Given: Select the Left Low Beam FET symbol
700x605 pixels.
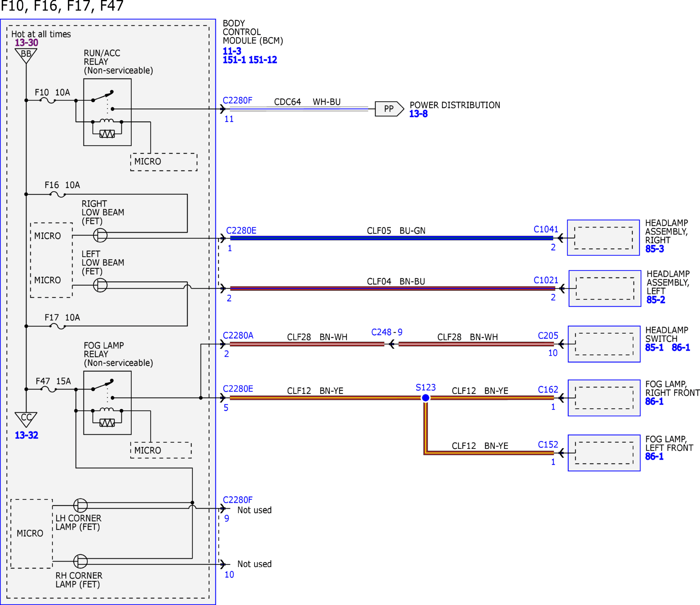Looking at the screenshot, I should tap(100, 285).
